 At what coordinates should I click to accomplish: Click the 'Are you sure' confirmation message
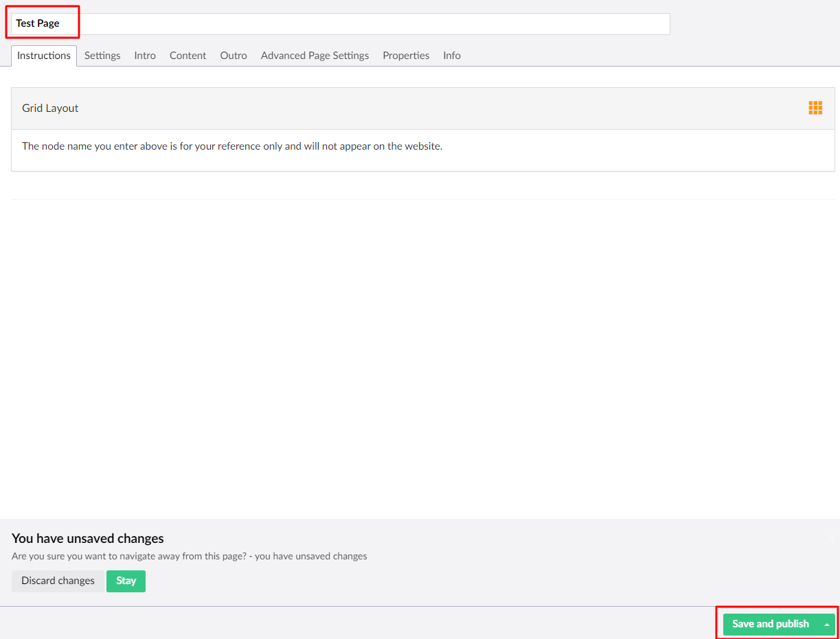click(190, 556)
